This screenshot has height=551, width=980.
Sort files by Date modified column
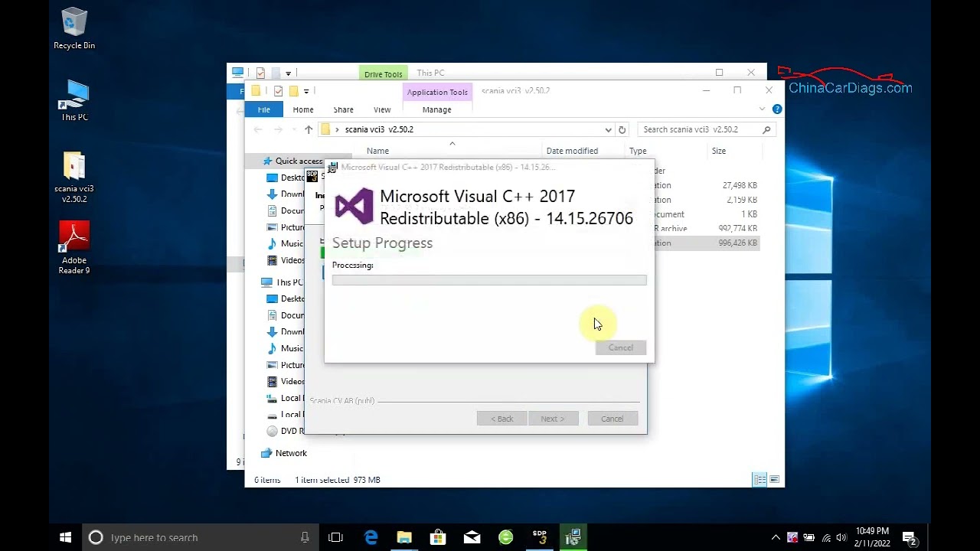coord(572,151)
